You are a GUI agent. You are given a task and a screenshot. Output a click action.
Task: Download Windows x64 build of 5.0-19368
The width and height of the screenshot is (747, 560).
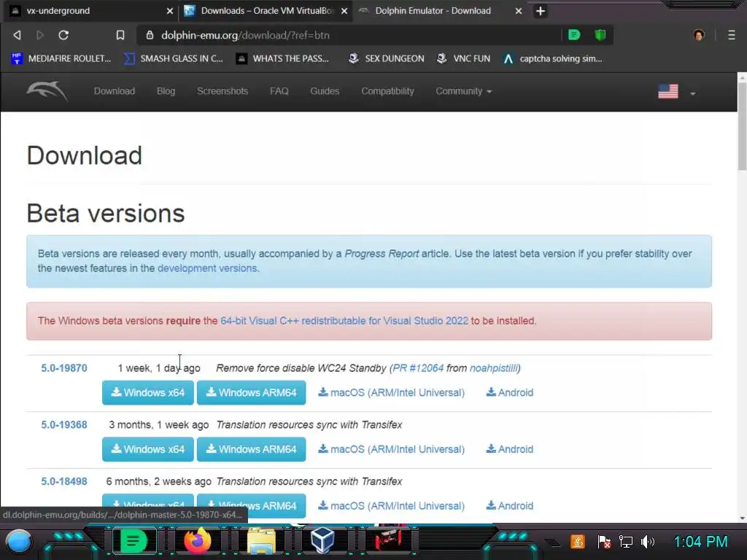coord(147,449)
